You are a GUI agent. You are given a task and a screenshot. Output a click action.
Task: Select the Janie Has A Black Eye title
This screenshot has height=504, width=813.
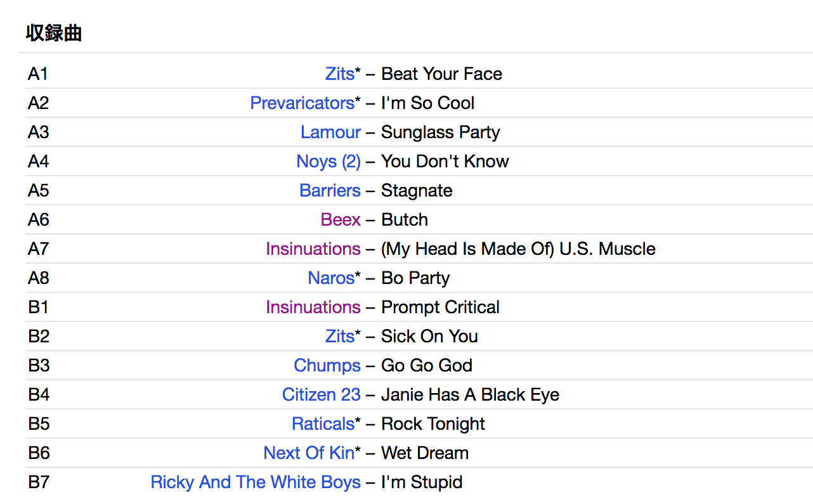pyautogui.click(x=470, y=395)
